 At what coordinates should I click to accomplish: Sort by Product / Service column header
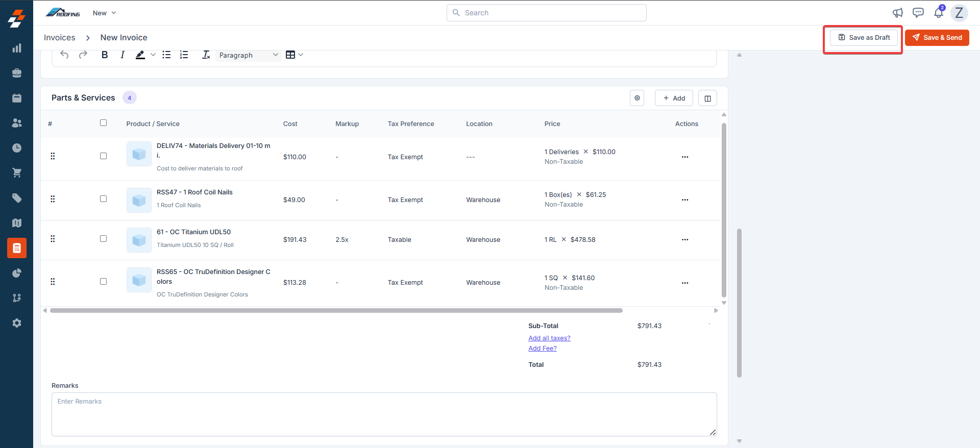[x=153, y=124]
